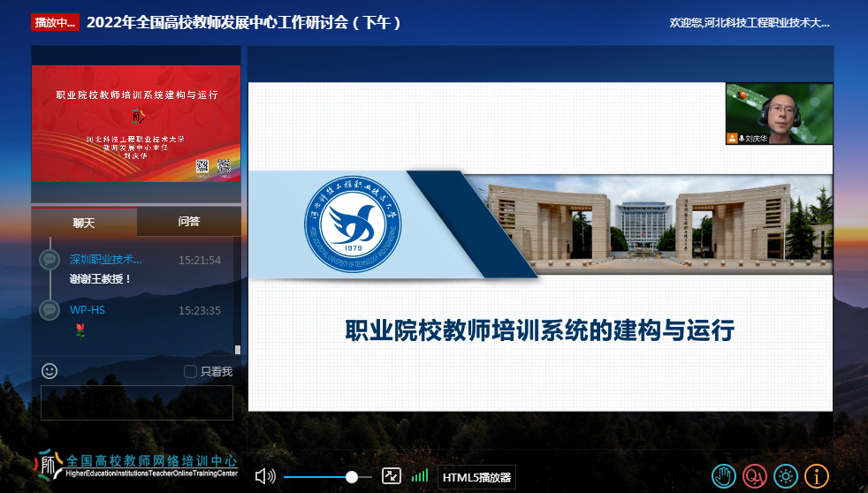Screen dimensions: 868x493
Task: Open the orange info icon
Action: (x=816, y=476)
